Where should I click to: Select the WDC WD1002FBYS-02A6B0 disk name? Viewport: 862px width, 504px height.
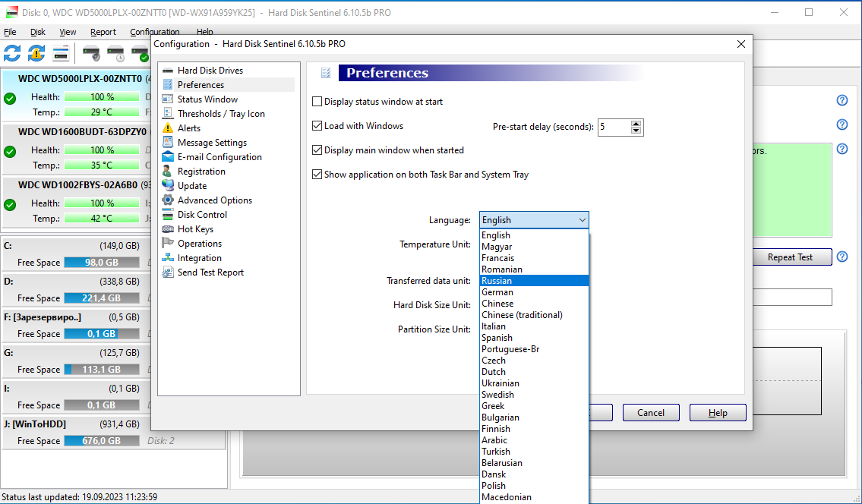77,185
